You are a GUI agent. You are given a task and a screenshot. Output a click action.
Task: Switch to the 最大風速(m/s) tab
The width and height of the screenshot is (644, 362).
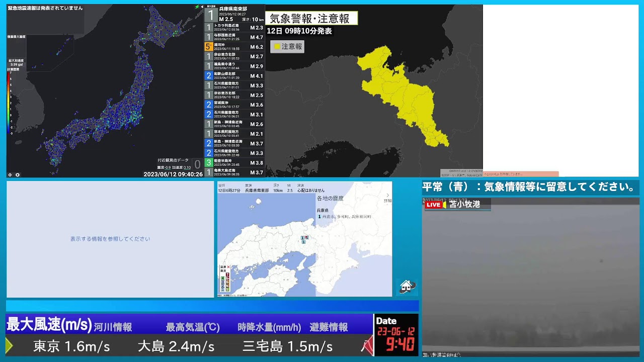pos(49,325)
